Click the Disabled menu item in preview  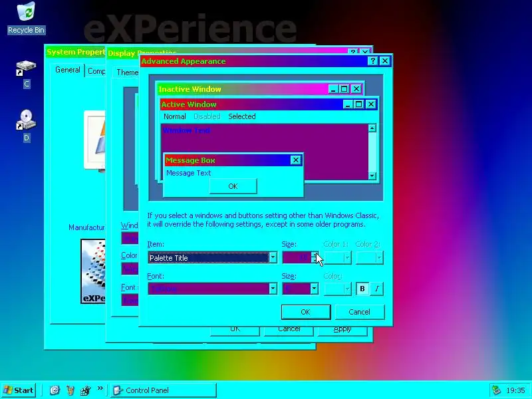coord(207,116)
